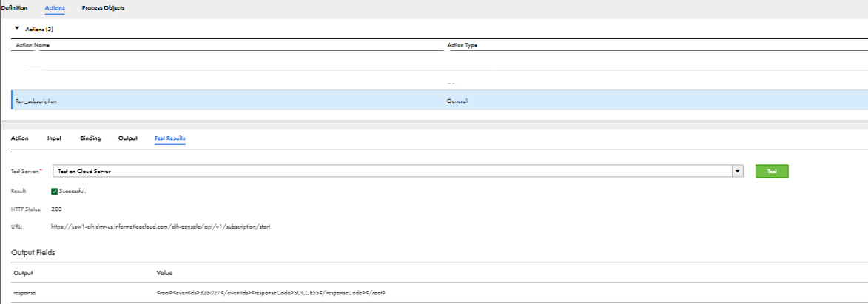Image resolution: width=868 pixels, height=304 pixels.
Task: Click the green Test button
Action: [x=772, y=171]
